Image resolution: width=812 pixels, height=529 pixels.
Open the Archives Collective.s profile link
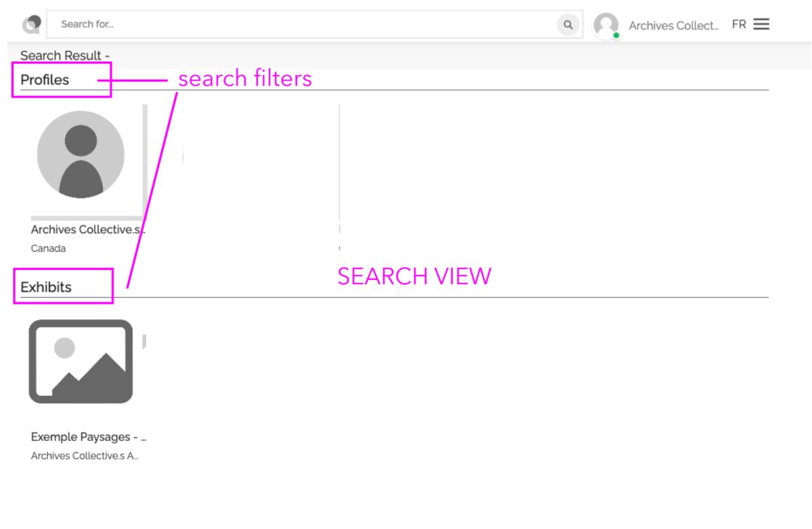[x=87, y=229]
